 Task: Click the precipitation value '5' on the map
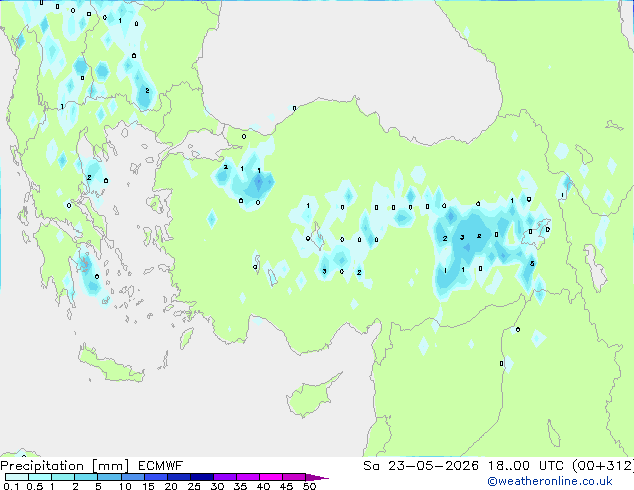coord(532,264)
